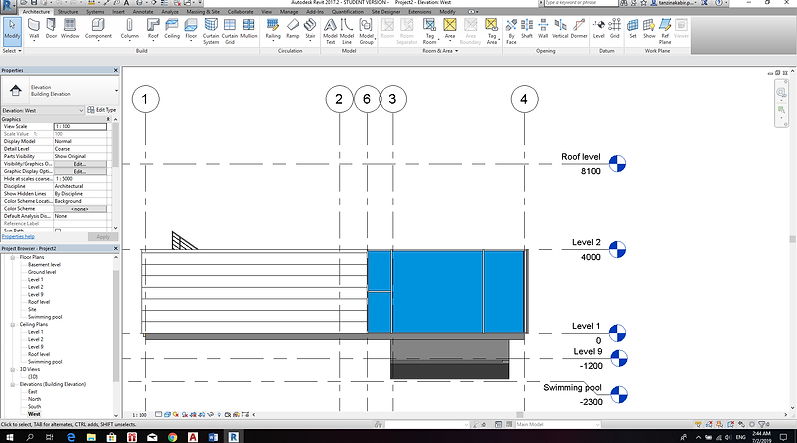Switch to the Massing & Site tab
This screenshot has height=443, width=797.
coord(203,11)
